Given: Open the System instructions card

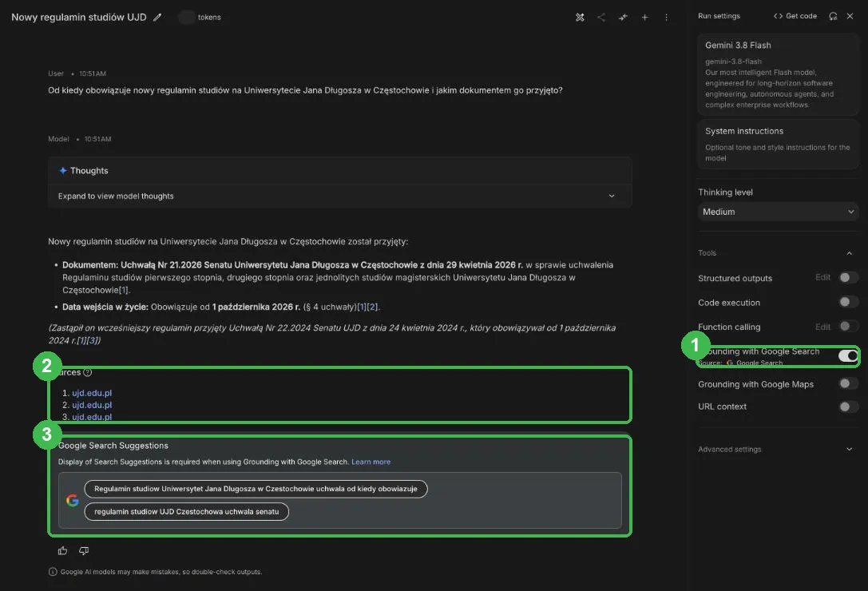Looking at the screenshot, I should pos(778,144).
